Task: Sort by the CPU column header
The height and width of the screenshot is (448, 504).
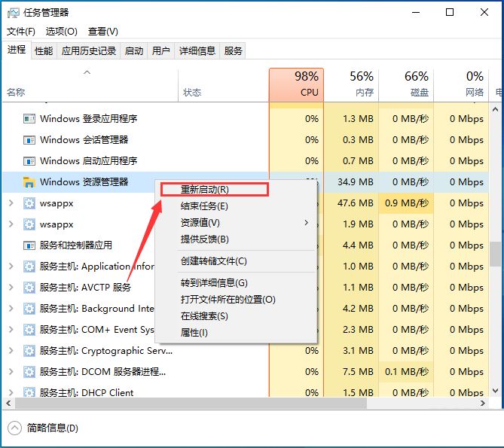Action: [x=296, y=85]
